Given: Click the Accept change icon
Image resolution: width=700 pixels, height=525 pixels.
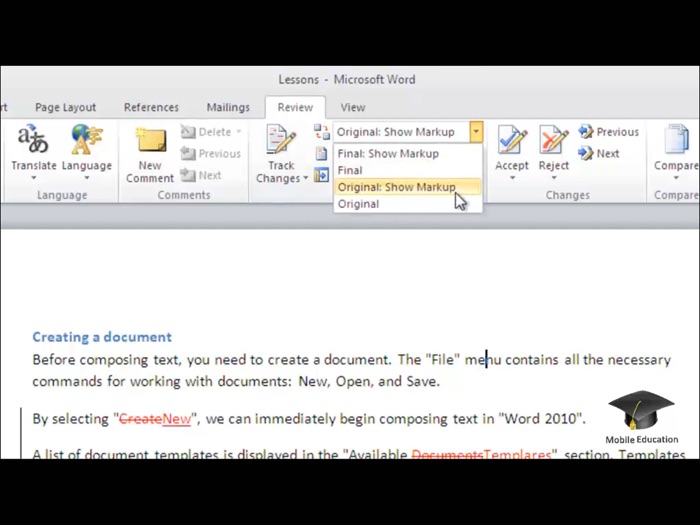Looking at the screenshot, I should tap(512, 139).
